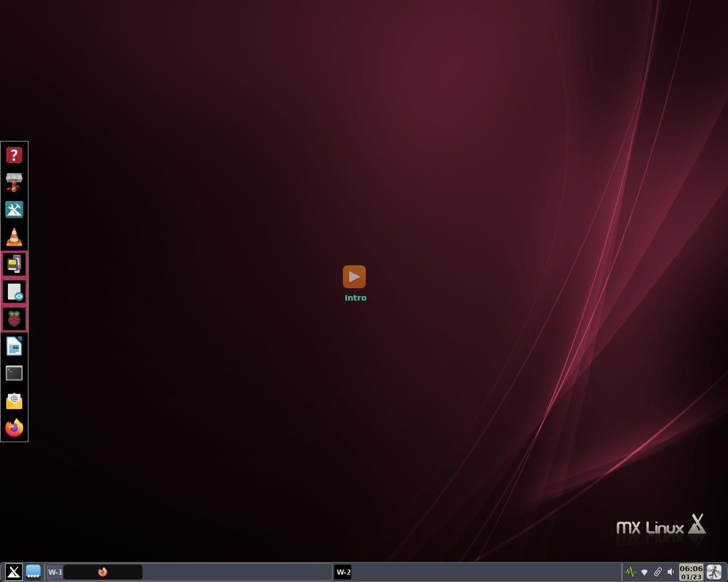Open the red question mark Help icon
The height and width of the screenshot is (582, 728).
point(14,155)
